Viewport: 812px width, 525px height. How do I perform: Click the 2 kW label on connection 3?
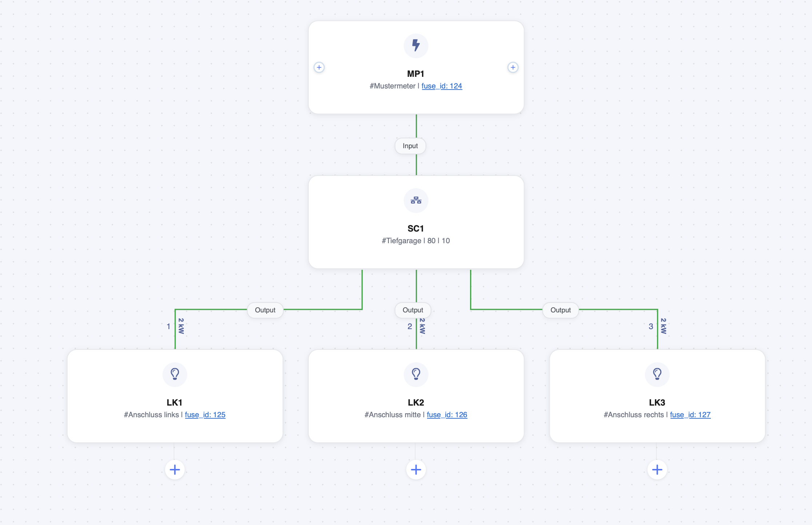click(664, 326)
